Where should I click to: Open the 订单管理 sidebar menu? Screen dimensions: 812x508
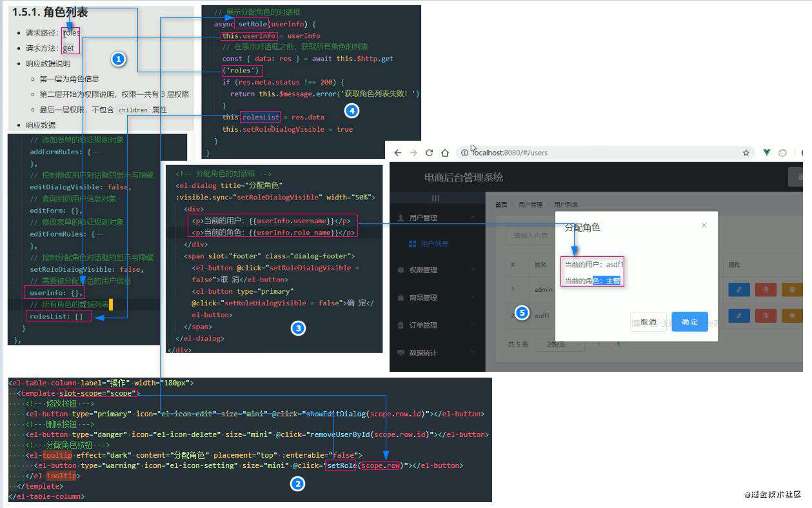(437, 325)
